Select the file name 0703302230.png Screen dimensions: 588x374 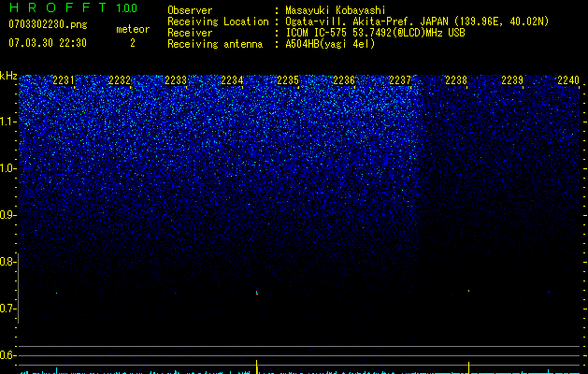(x=48, y=24)
